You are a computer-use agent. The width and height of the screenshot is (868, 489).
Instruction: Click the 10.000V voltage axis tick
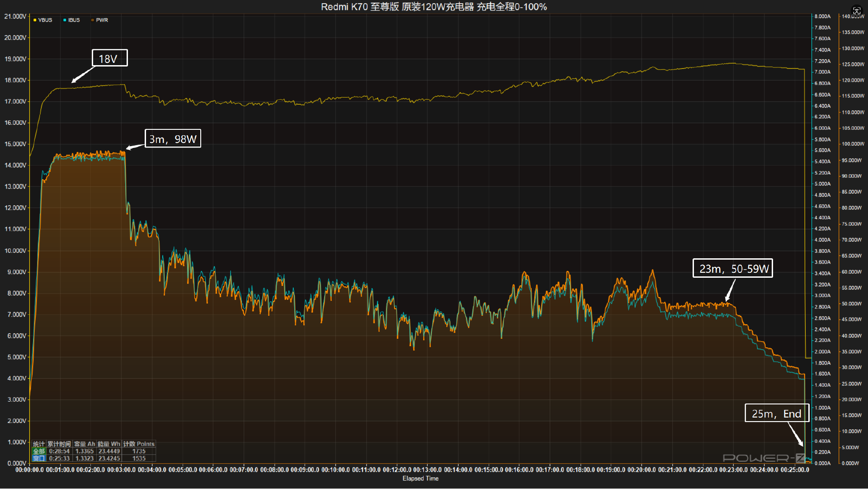(15, 251)
